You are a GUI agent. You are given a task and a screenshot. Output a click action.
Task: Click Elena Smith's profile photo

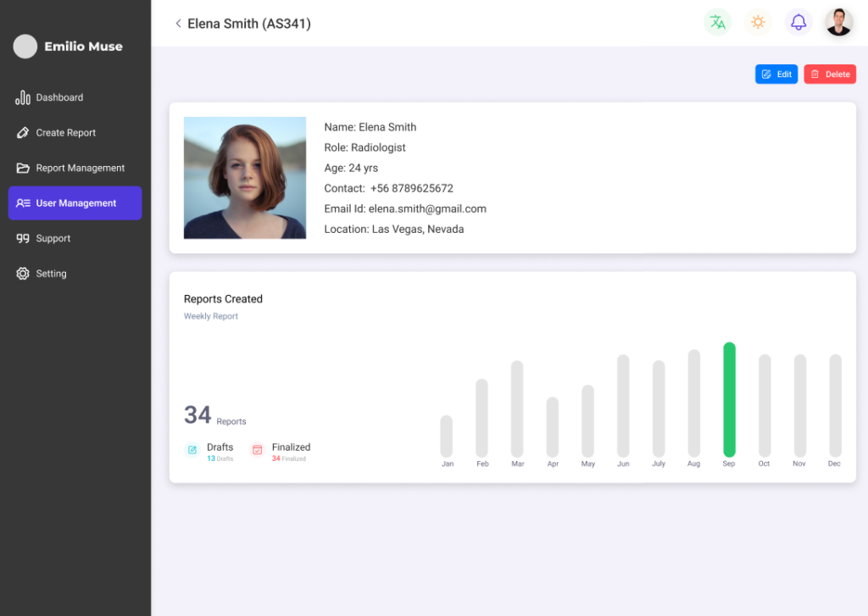coord(245,178)
